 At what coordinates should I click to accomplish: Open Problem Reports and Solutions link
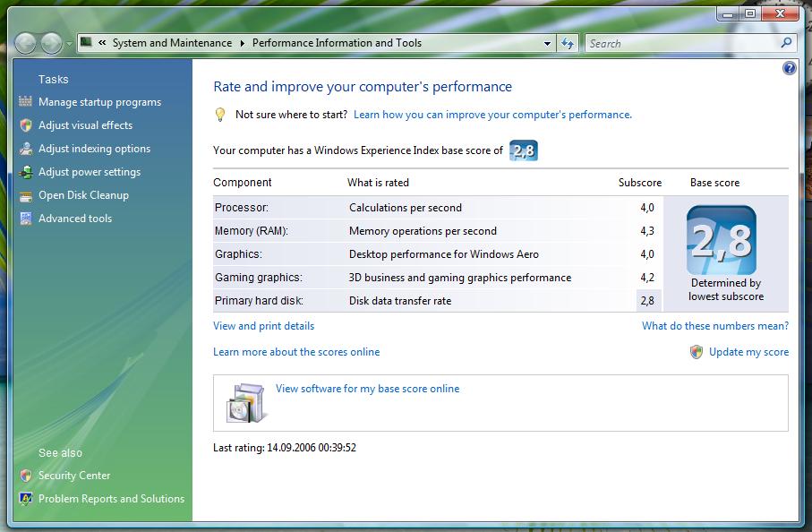pos(111,498)
